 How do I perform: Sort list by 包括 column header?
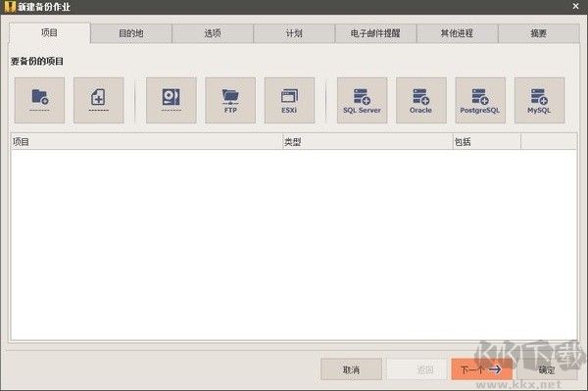[x=487, y=142]
